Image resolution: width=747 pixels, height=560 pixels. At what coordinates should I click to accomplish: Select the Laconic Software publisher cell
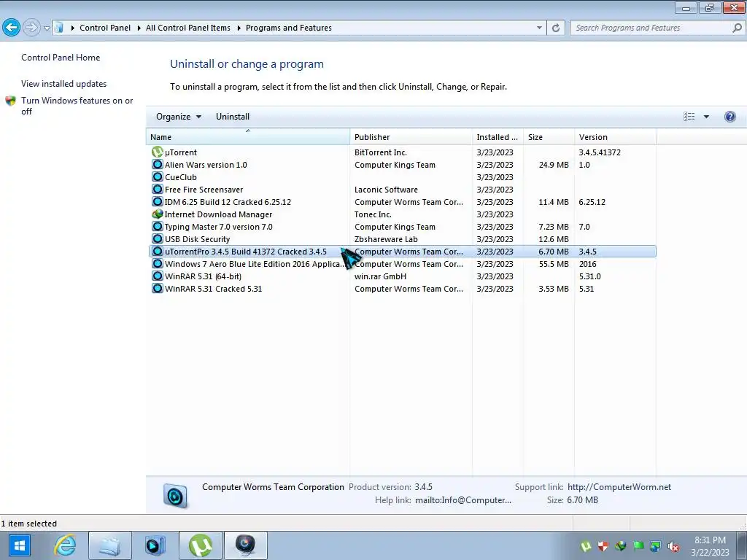(386, 190)
